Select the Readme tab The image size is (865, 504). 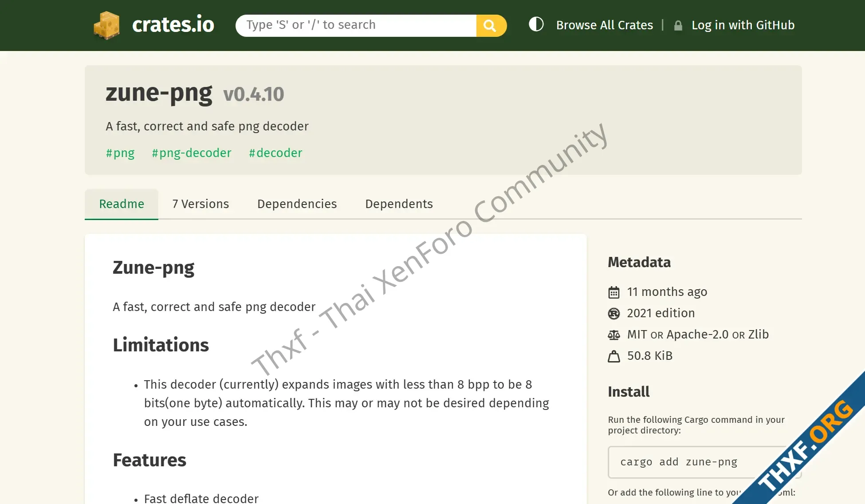point(122,204)
